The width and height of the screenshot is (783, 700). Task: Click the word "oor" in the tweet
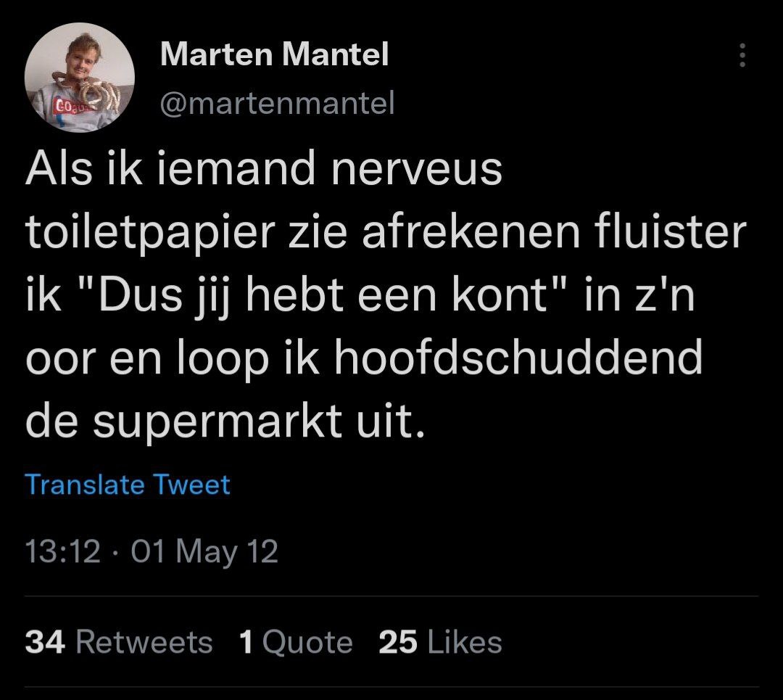pos(61,361)
